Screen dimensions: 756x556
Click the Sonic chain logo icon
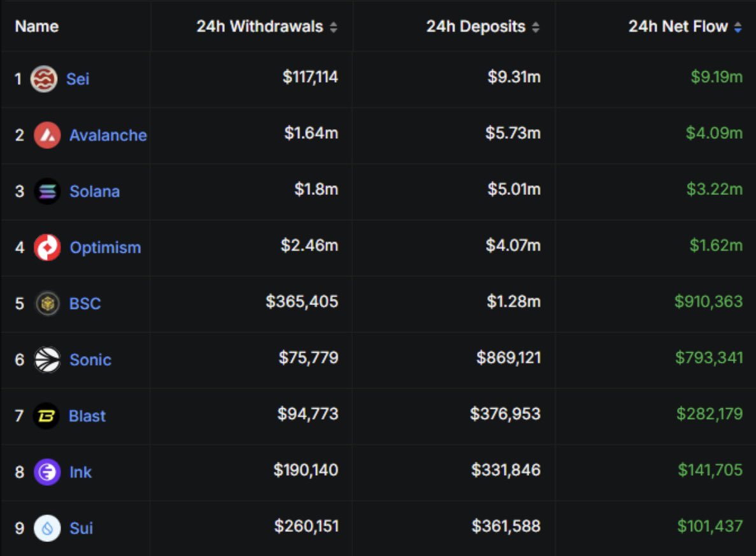47,360
